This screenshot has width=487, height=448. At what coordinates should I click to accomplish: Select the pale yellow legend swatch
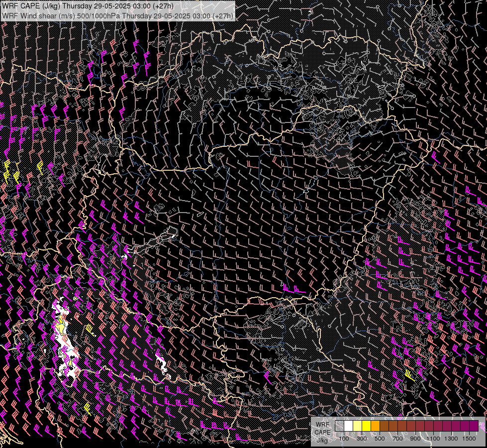click(358, 426)
